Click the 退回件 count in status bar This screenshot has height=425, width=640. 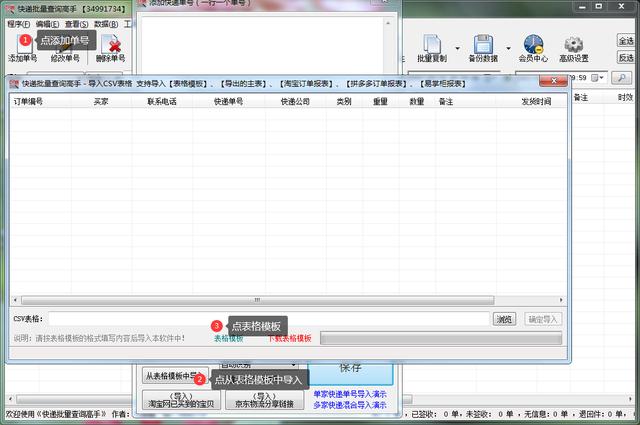(602, 414)
